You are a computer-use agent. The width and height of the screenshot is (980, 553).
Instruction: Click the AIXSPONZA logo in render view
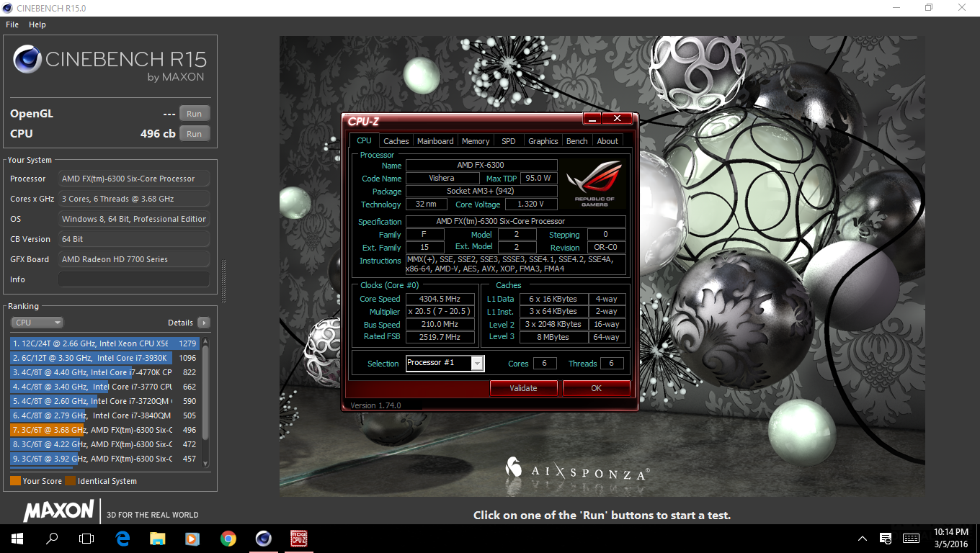577,468
